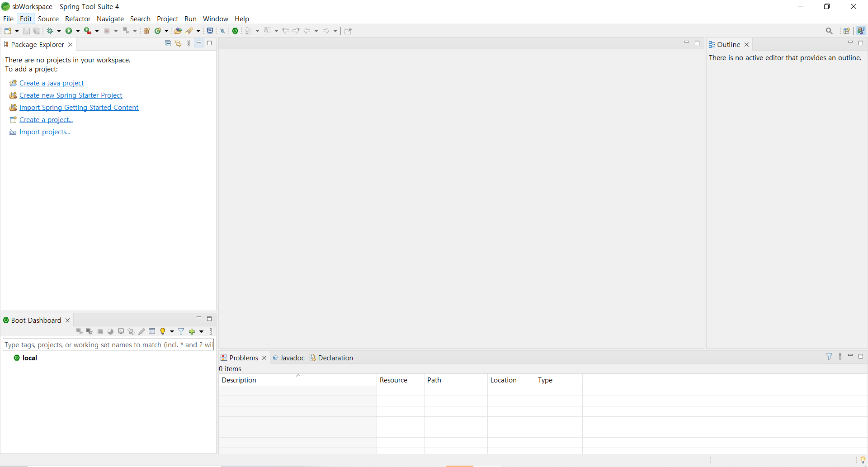Toggle the Problems view funnel filter
The width and height of the screenshot is (868, 467).
coord(829,356)
